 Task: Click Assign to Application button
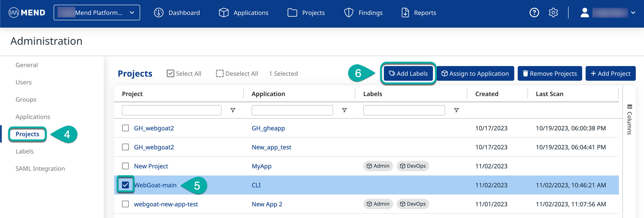click(475, 74)
